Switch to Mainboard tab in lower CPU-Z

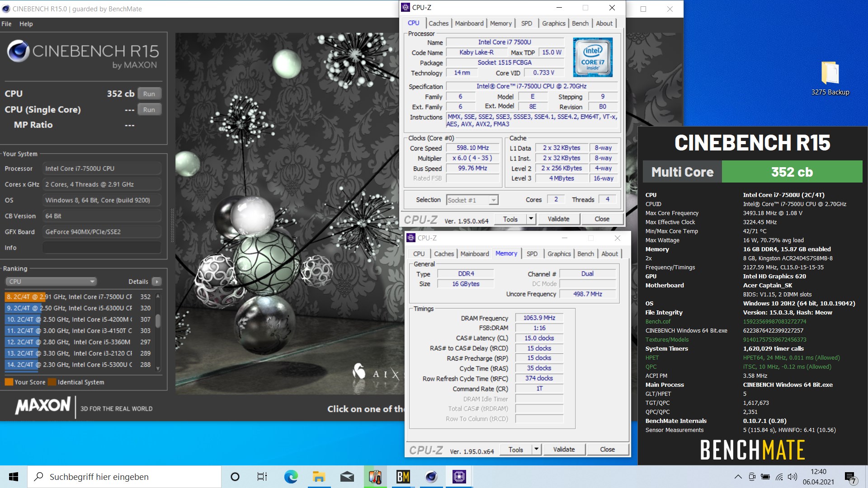point(475,254)
